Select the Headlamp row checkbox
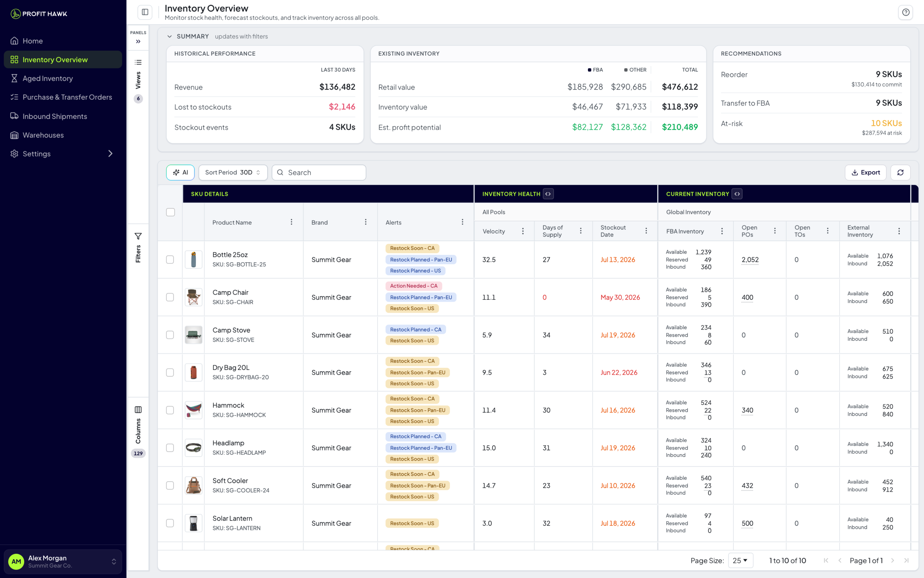This screenshot has width=924, height=578. (x=170, y=448)
